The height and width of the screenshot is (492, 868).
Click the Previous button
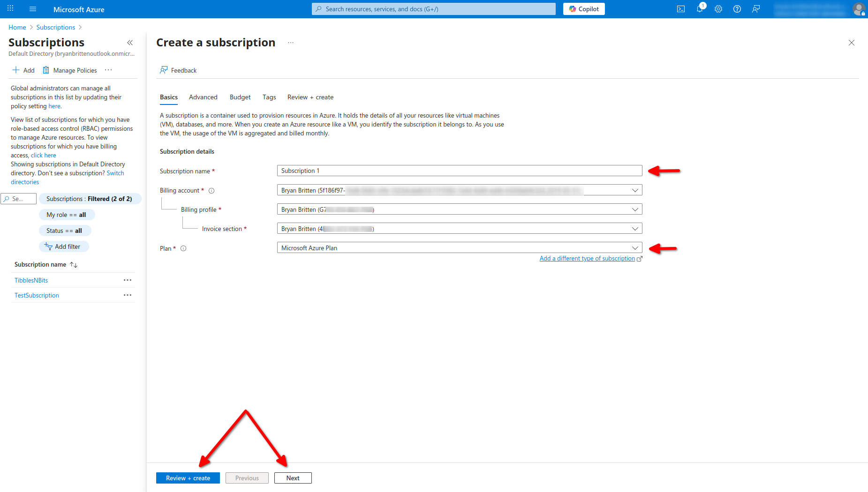click(247, 478)
